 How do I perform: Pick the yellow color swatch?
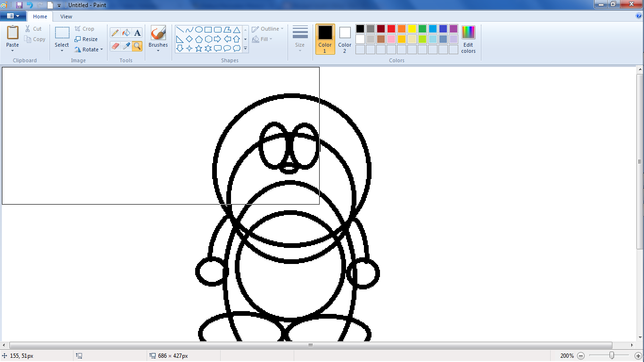412,29
